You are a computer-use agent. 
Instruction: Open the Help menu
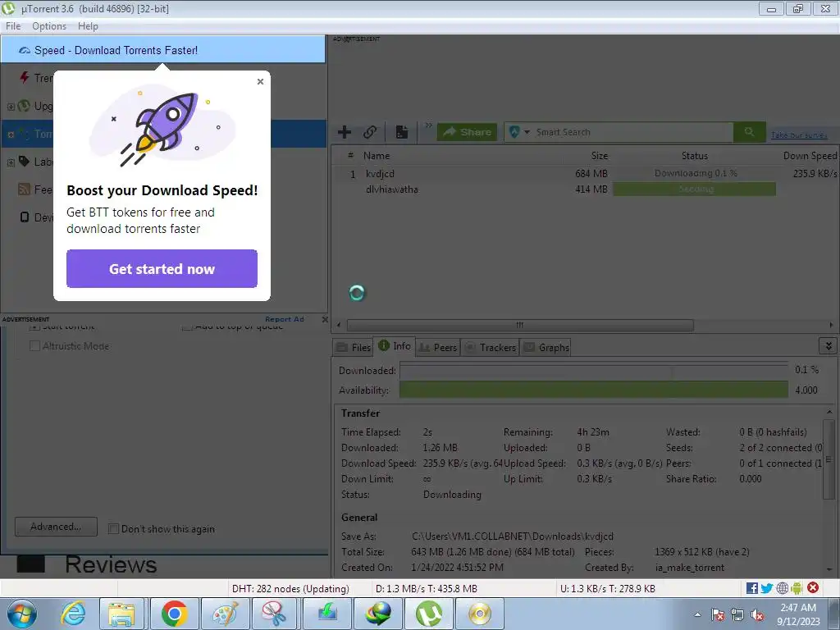point(88,25)
